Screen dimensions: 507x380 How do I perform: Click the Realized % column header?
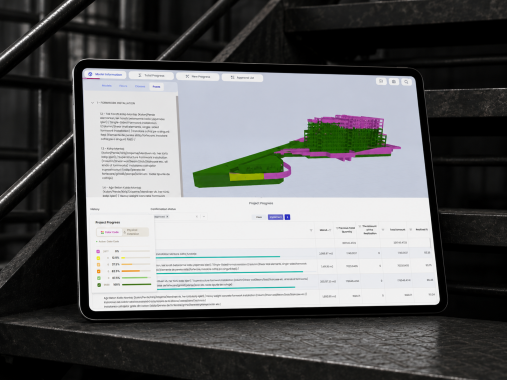click(x=422, y=229)
